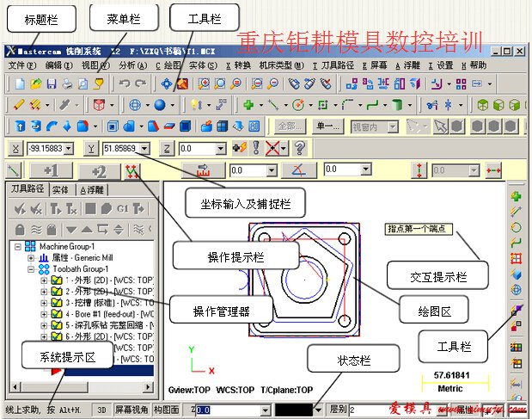This screenshot has height=419, width=532.
Task: Open the Y coordinate dropdown
Action: click(144, 148)
